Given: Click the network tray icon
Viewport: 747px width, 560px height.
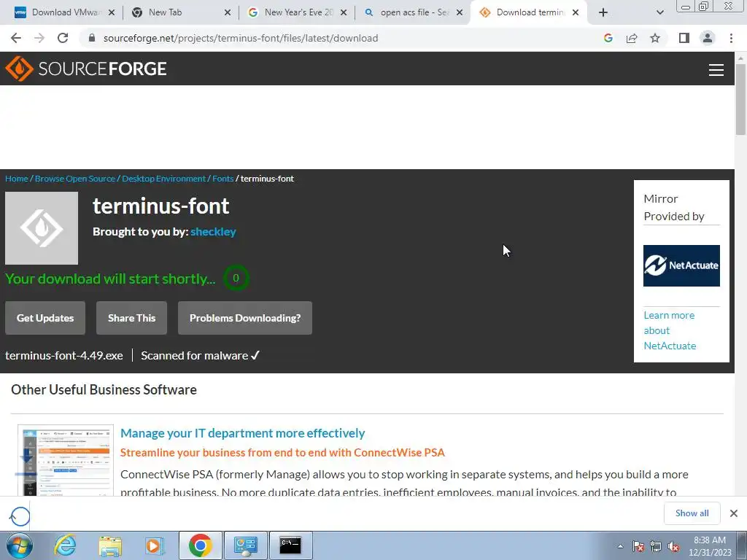Looking at the screenshot, I should 656,546.
